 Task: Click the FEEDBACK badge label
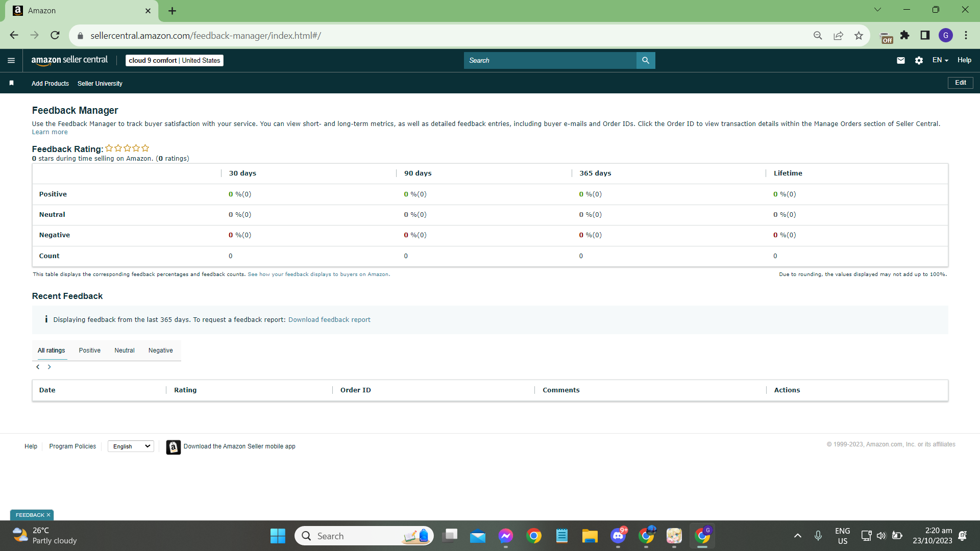(30, 515)
